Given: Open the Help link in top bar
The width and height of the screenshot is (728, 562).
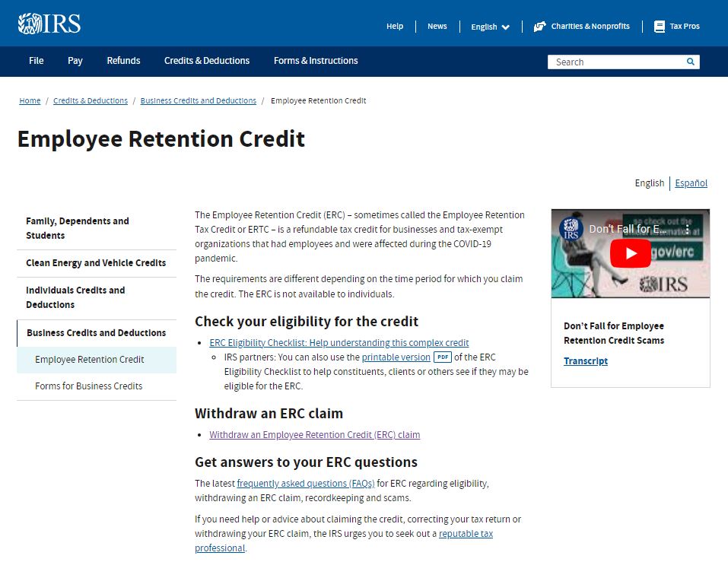Looking at the screenshot, I should (395, 27).
